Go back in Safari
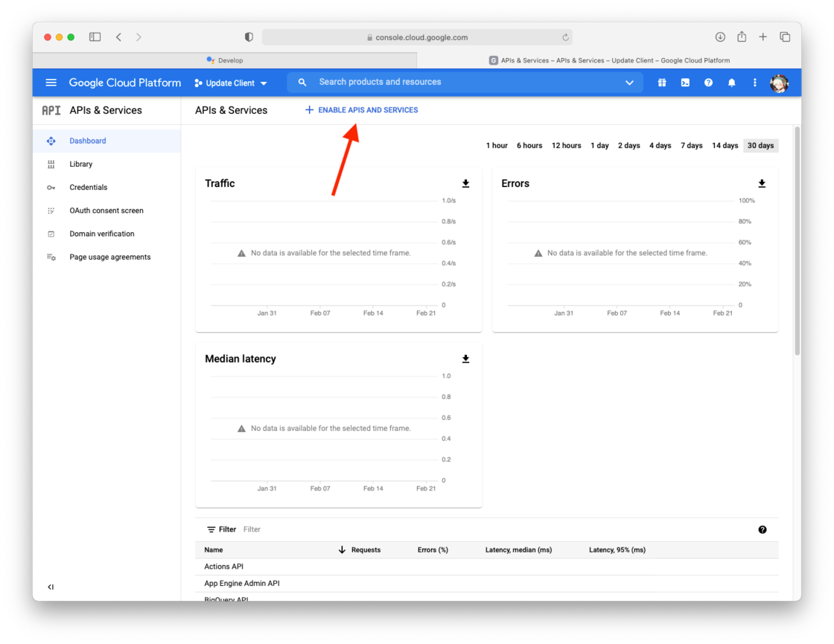This screenshot has height=644, width=834. [x=118, y=36]
